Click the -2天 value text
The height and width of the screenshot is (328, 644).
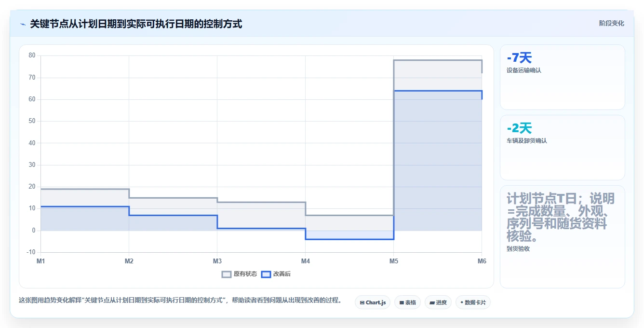pos(519,128)
